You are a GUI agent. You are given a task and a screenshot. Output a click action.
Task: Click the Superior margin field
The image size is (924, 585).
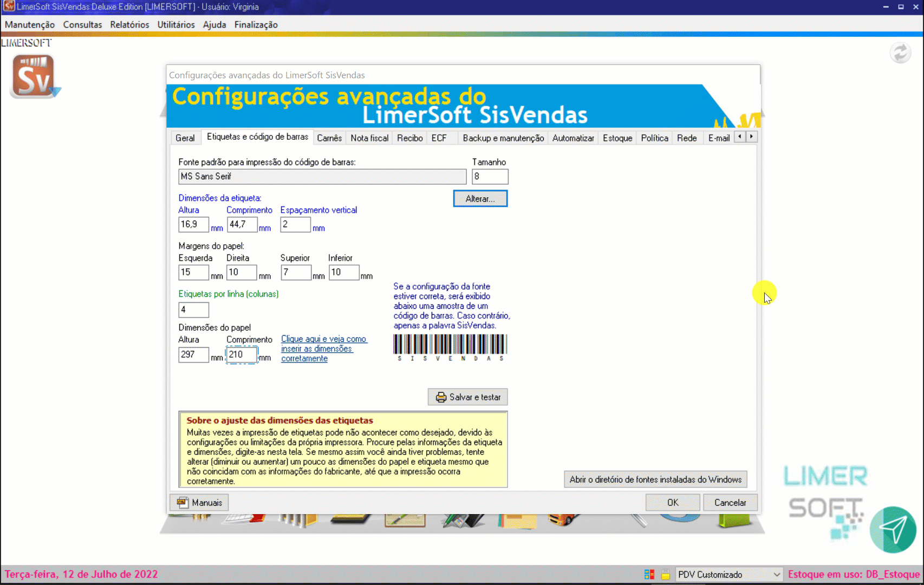pos(296,272)
